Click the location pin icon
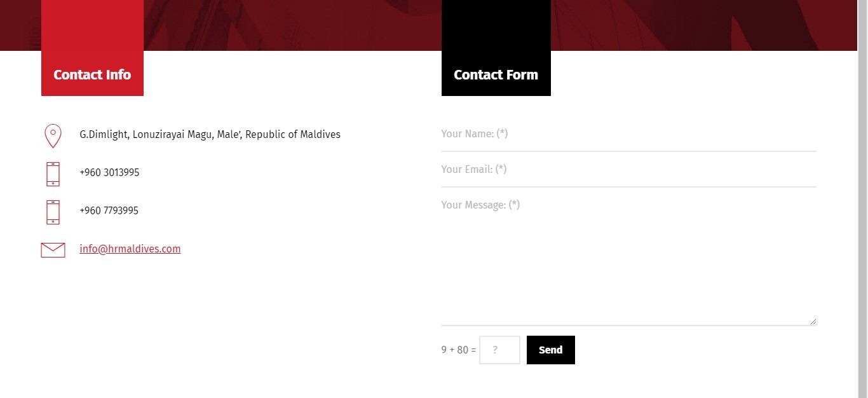This screenshot has height=398, width=868. [x=53, y=136]
